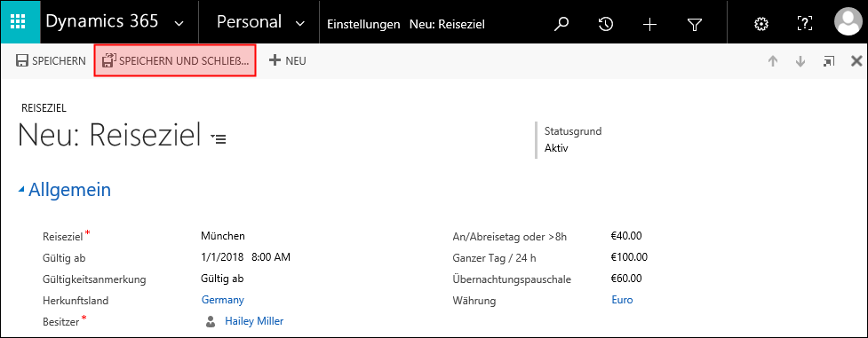This screenshot has width=868, height=338.
Task: Click the Reiseziel field value München
Action: coord(222,236)
